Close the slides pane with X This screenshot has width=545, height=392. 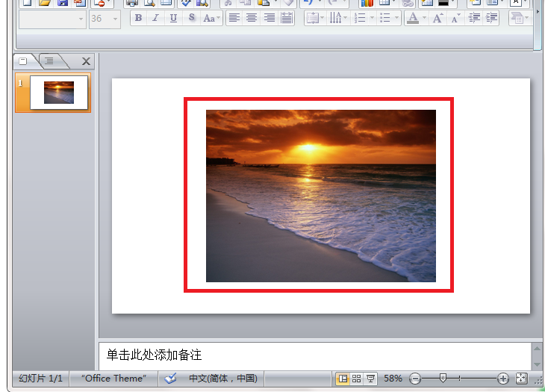(86, 61)
